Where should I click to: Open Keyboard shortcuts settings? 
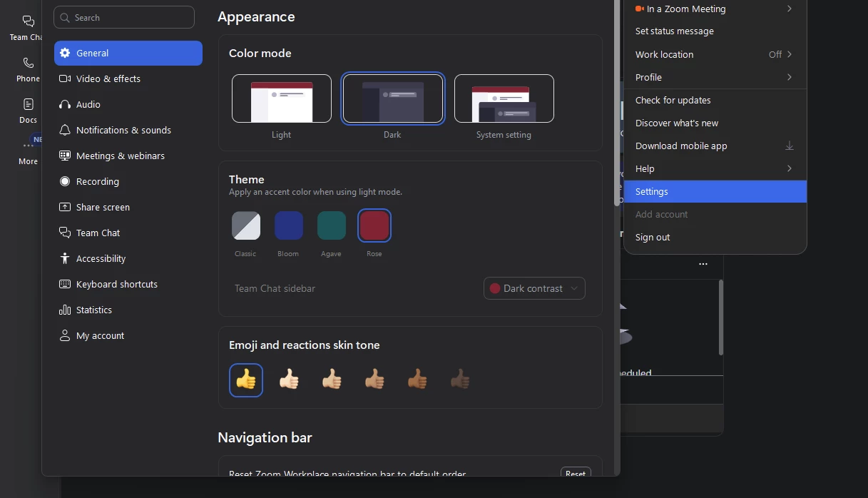click(128, 284)
